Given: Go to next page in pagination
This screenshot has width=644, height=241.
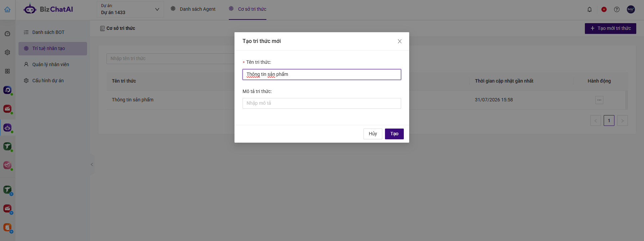Looking at the screenshot, I should tap(622, 120).
